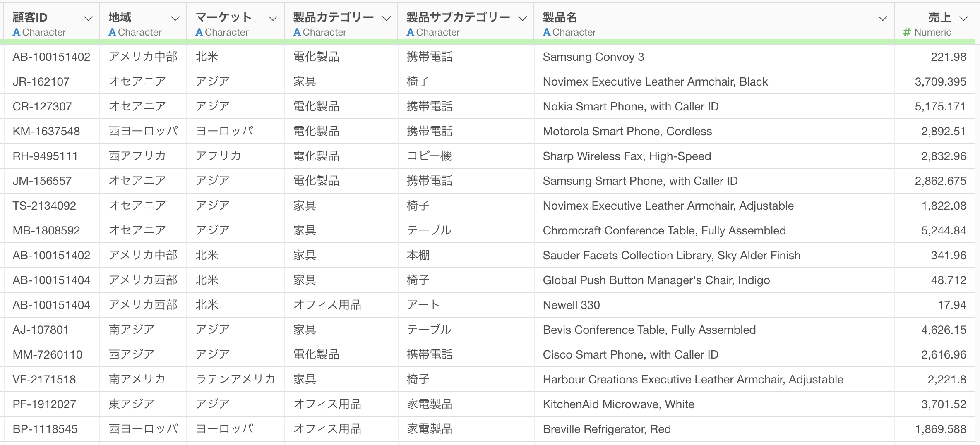Click the Character type icon under 地域
Screen dimensions: 980x445
112,32
